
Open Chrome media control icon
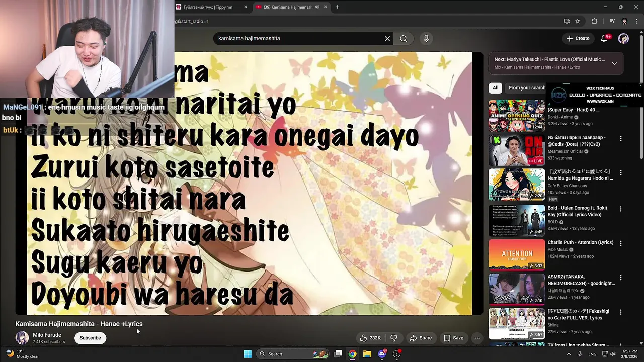[x=612, y=21]
